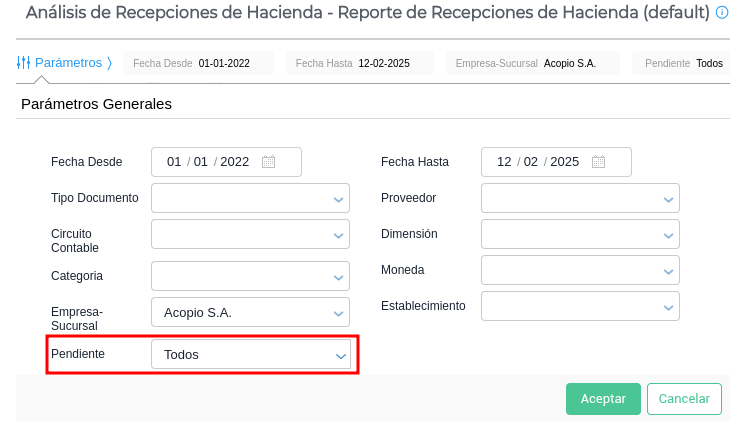Click the Parámetros tab label
730x421 pixels.
(x=68, y=62)
